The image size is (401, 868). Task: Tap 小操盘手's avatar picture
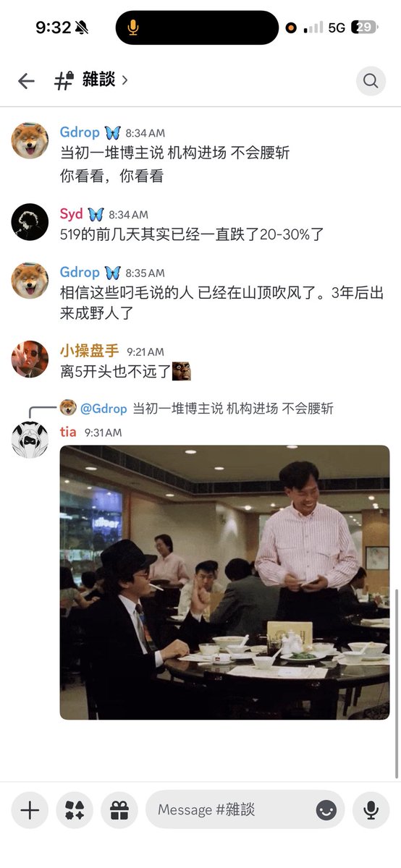click(x=30, y=359)
